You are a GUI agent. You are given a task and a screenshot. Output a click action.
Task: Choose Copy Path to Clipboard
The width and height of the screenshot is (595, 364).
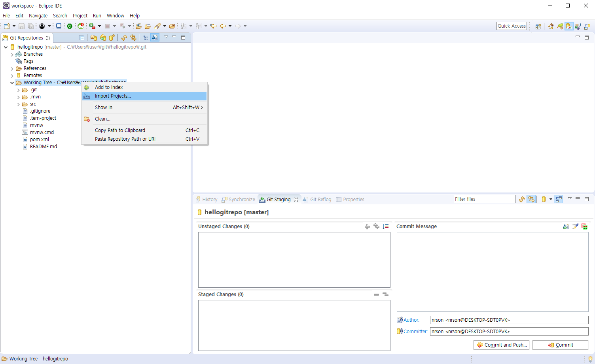[144, 130]
